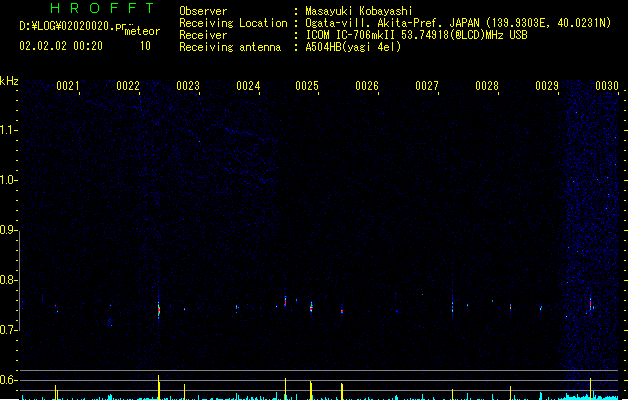Screen dimensions: 629x400
Task: Click the 0024 time marker
Action: pos(248,86)
